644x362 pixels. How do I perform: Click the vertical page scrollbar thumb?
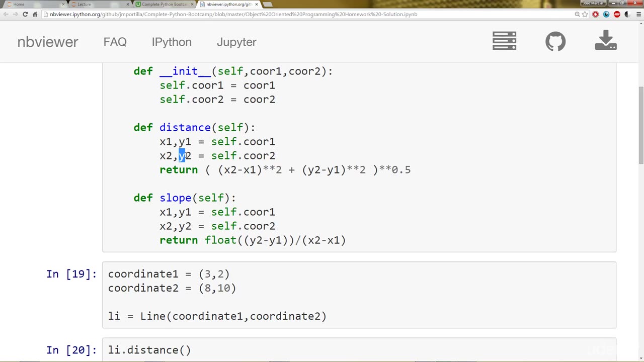click(x=640, y=125)
